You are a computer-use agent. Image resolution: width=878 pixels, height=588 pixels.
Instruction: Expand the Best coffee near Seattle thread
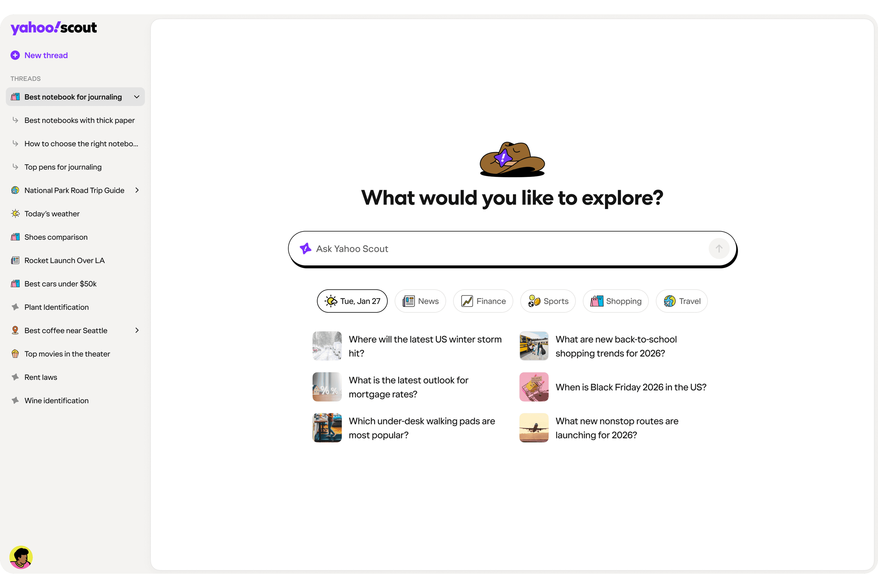tap(136, 330)
